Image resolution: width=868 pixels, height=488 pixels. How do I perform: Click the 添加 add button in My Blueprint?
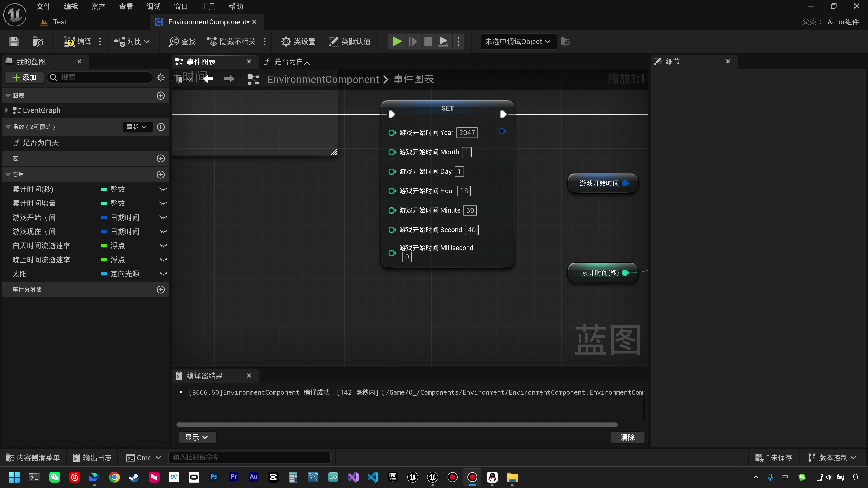tap(24, 77)
